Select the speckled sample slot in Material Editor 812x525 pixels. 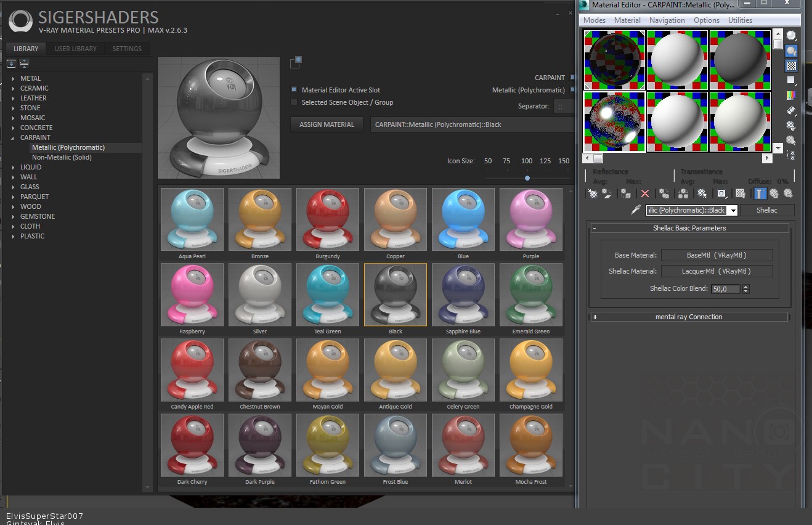click(614, 121)
